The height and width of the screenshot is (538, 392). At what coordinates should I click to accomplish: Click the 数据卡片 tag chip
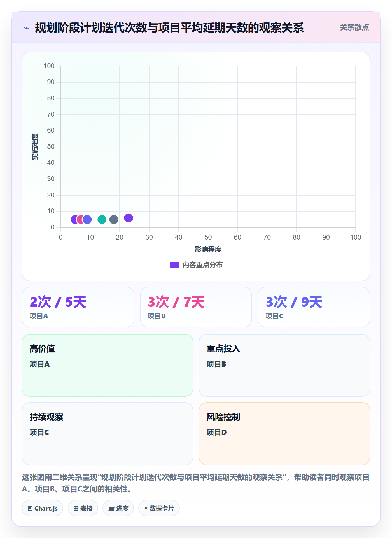(x=159, y=508)
